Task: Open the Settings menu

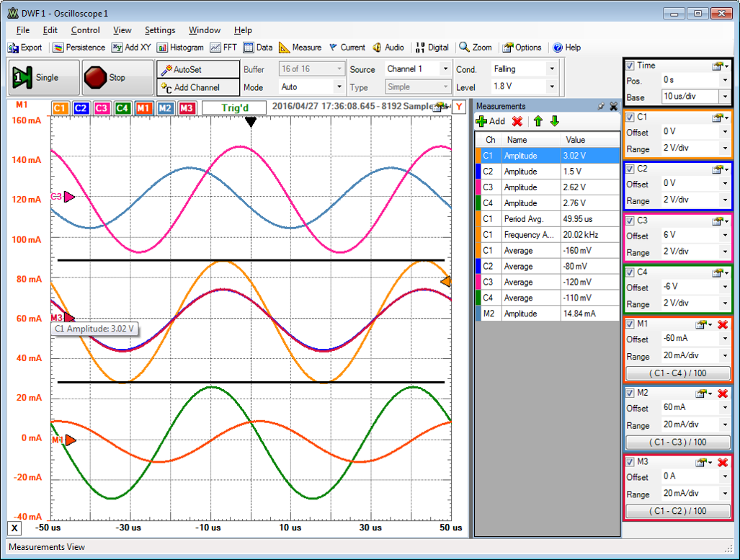Action: point(159,30)
